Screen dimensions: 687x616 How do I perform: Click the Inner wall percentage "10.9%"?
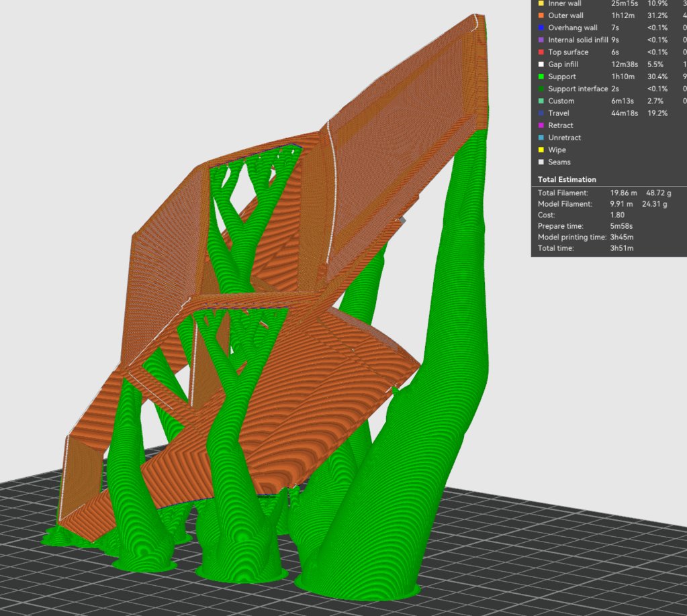point(657,3)
